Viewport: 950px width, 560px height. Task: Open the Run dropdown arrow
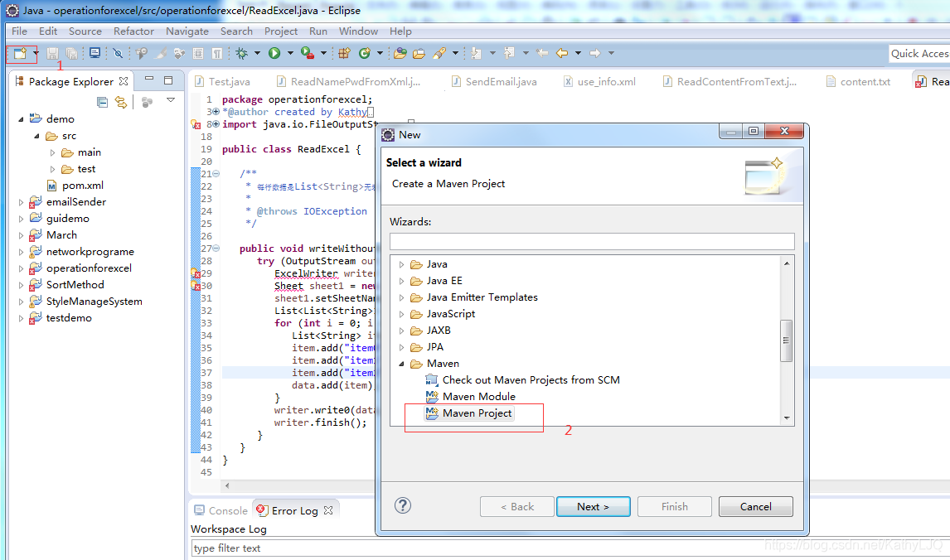point(290,53)
